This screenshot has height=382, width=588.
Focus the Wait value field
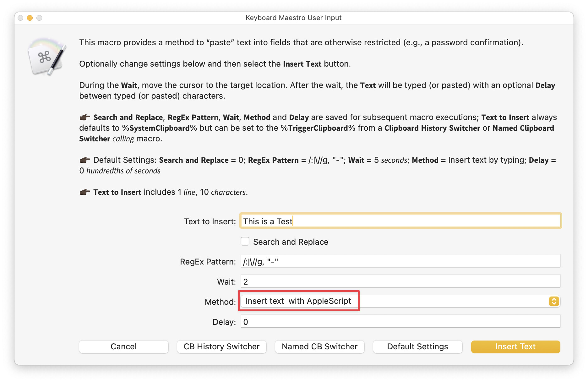(x=400, y=281)
